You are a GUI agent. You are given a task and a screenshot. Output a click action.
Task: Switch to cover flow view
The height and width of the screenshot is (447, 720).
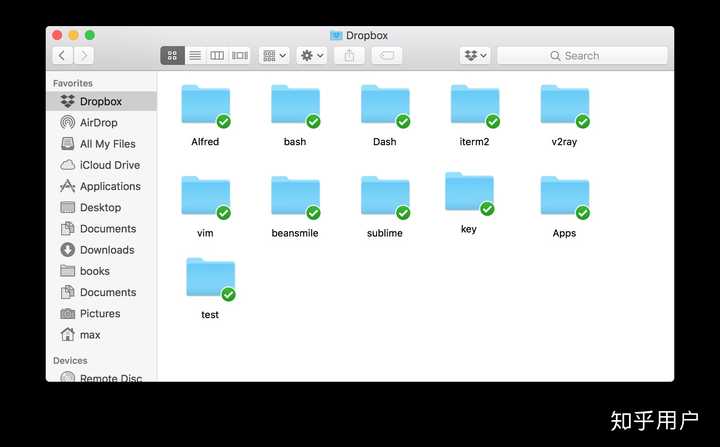coord(239,56)
